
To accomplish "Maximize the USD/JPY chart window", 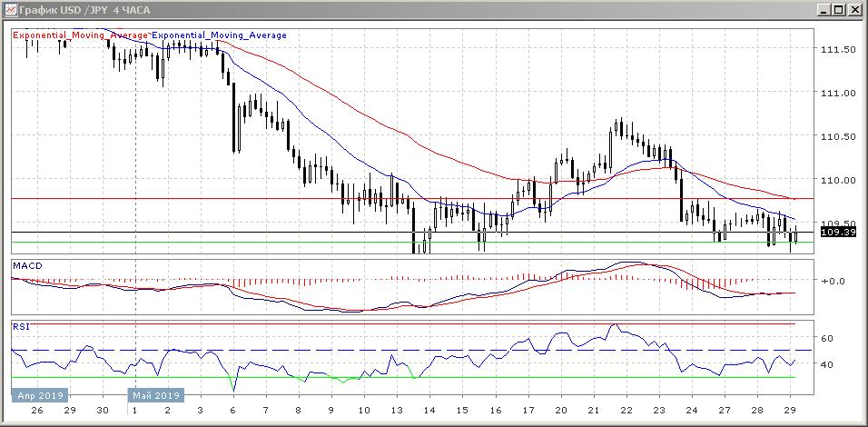I will pos(836,10).
